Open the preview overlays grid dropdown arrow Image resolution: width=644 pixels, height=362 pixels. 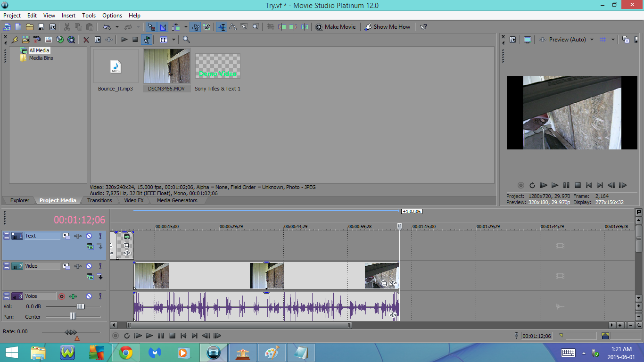[x=613, y=40]
